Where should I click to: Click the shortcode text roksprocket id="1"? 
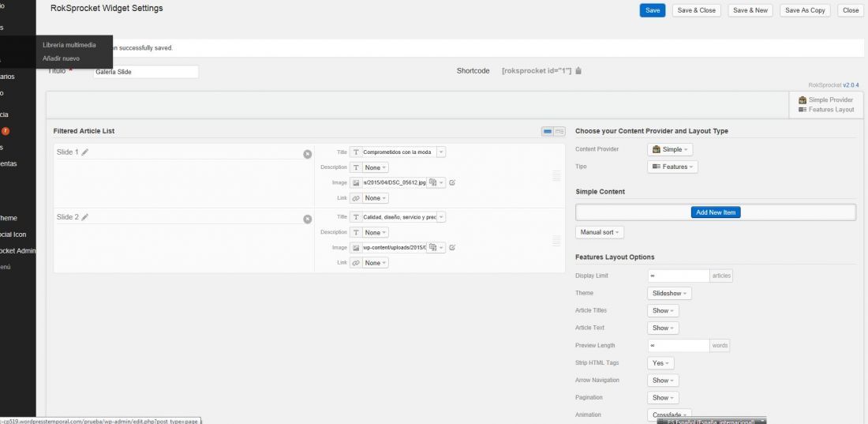click(537, 71)
